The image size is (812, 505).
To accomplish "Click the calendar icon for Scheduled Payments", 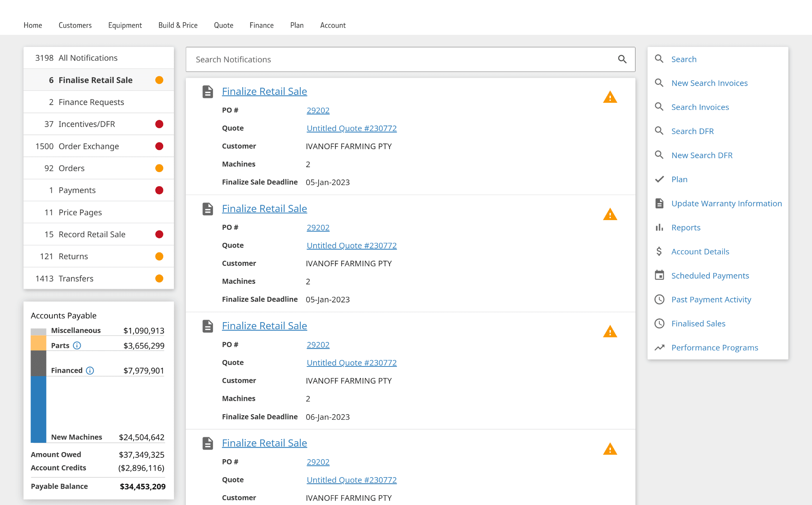I will coord(659,275).
